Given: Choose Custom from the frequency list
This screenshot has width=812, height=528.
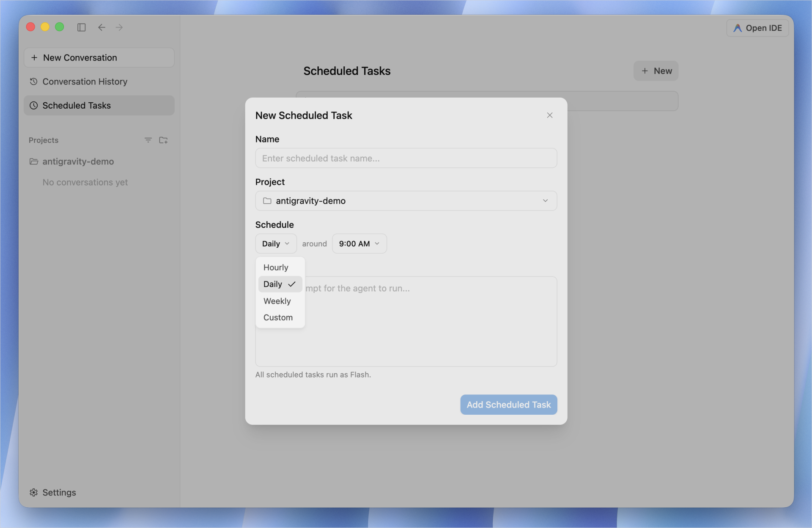Looking at the screenshot, I should tap(280, 317).
